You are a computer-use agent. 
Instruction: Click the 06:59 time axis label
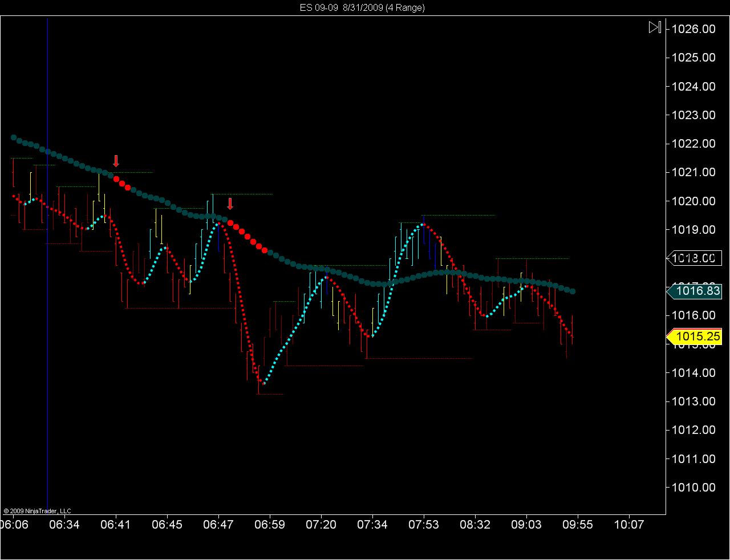coord(270,525)
